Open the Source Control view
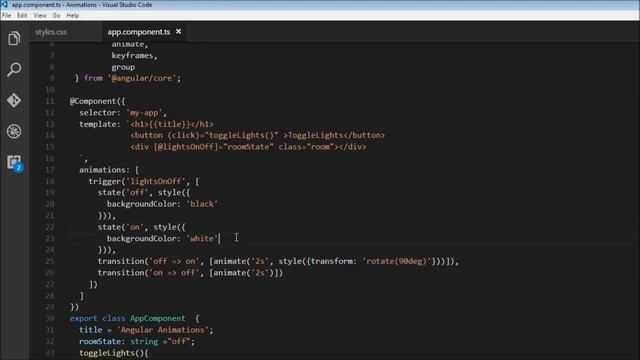Screen dimensions: 640x360 click(14, 100)
